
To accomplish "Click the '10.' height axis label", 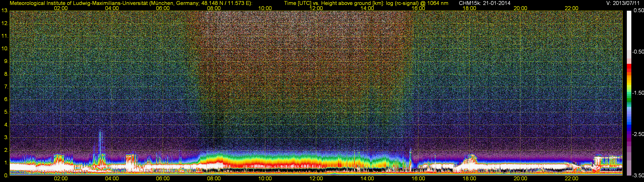I will click(x=5, y=49).
